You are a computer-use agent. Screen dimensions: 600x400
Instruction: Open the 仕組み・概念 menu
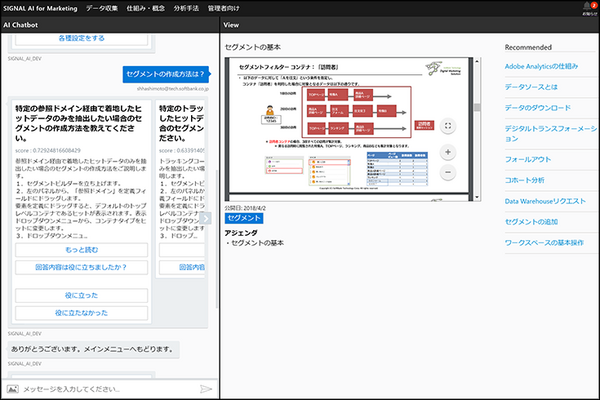145,8
